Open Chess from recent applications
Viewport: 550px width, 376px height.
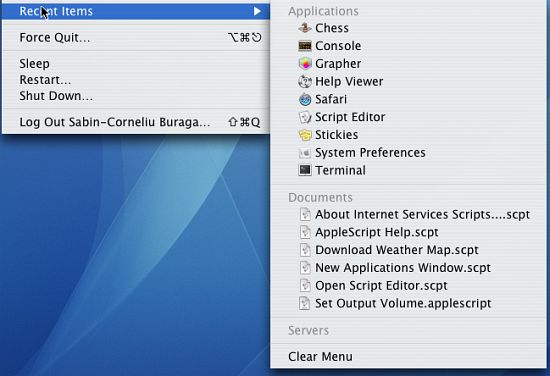pyautogui.click(x=408, y=28)
